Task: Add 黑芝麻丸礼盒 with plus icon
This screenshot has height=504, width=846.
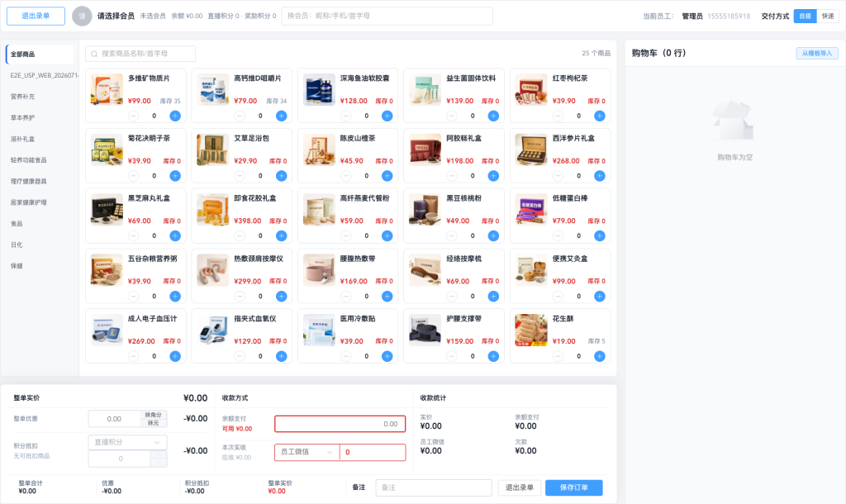Action: pos(175,235)
